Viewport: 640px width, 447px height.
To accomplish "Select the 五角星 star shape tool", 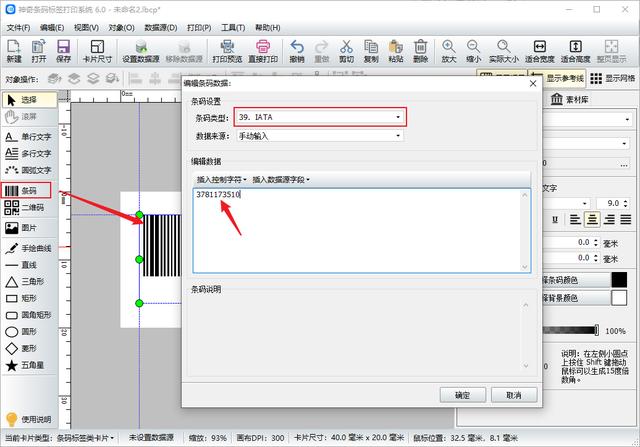I will tap(28, 366).
